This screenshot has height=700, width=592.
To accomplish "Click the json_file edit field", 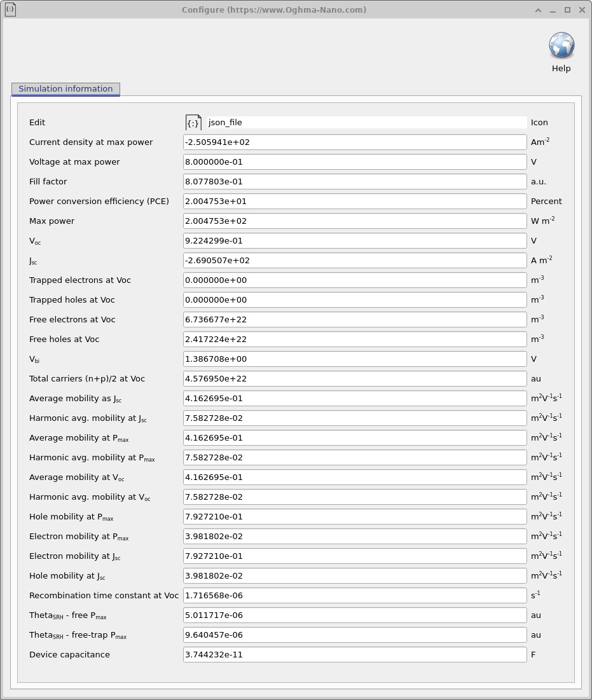I will click(x=366, y=122).
